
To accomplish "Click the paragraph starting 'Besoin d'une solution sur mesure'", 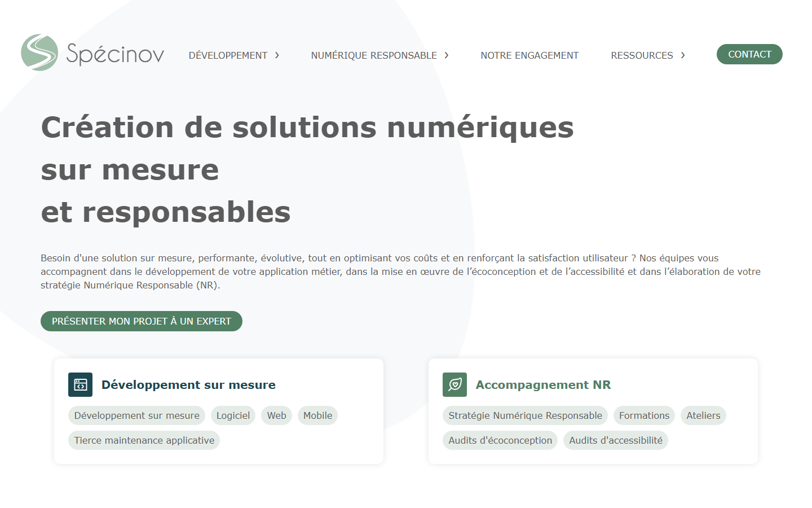I will coord(400,271).
